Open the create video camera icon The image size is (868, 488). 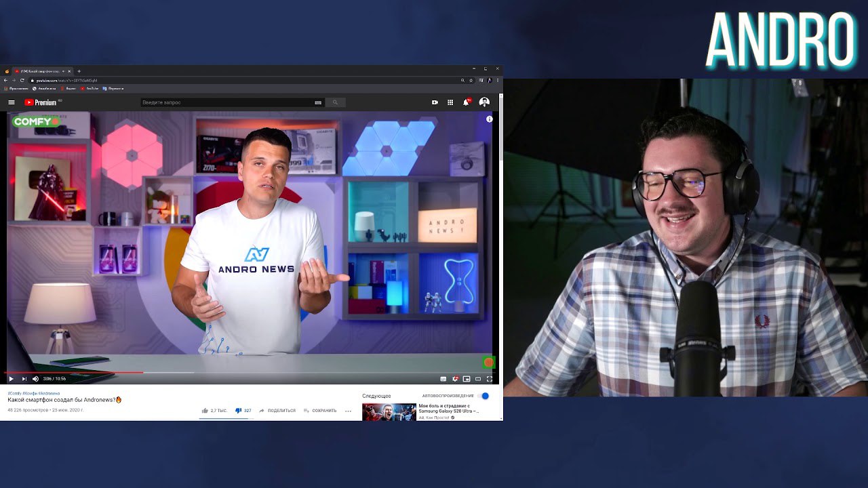click(x=435, y=102)
